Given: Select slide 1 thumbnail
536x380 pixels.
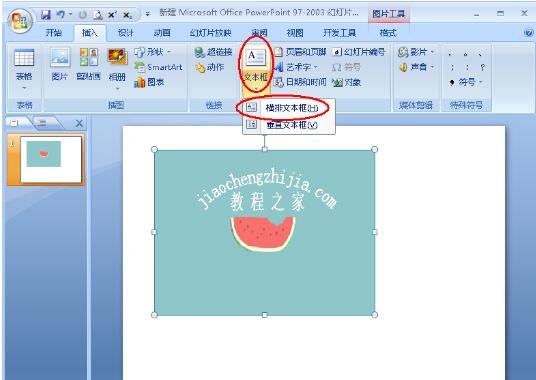Looking at the screenshot, I should [51, 160].
